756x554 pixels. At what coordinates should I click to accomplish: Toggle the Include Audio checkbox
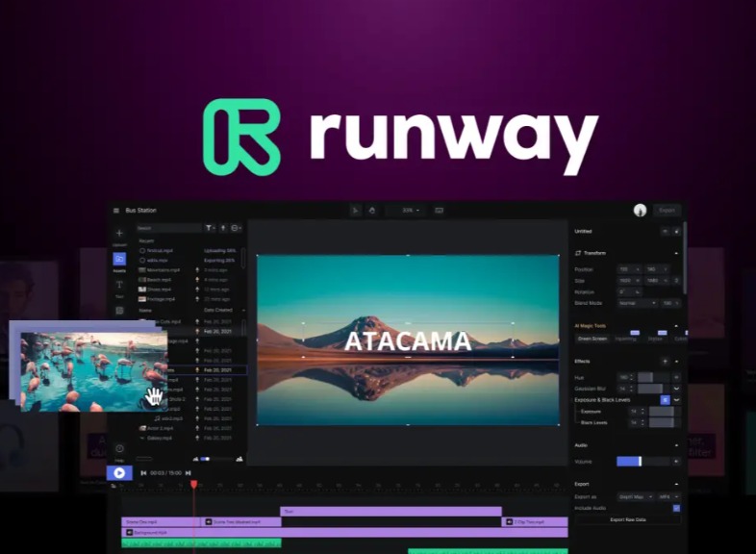(676, 508)
